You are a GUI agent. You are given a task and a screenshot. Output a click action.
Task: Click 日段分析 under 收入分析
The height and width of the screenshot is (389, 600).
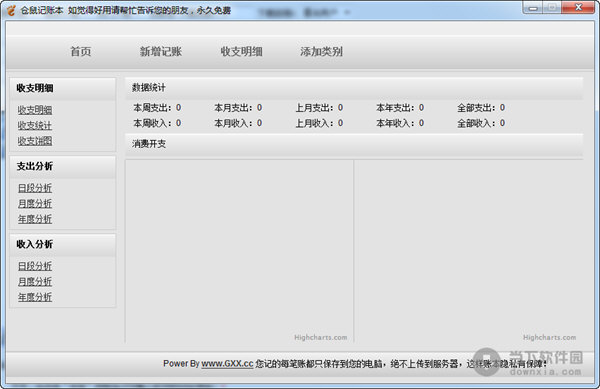pyautogui.click(x=35, y=266)
